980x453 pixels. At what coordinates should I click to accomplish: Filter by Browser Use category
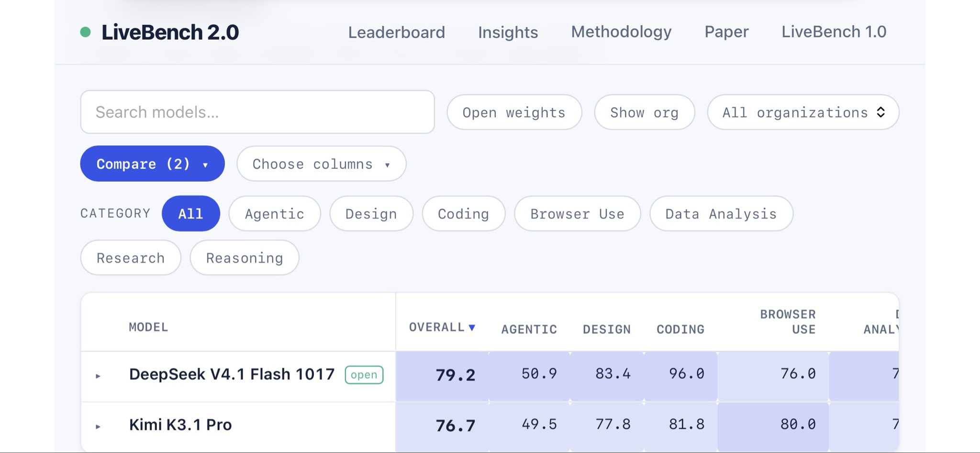577,213
